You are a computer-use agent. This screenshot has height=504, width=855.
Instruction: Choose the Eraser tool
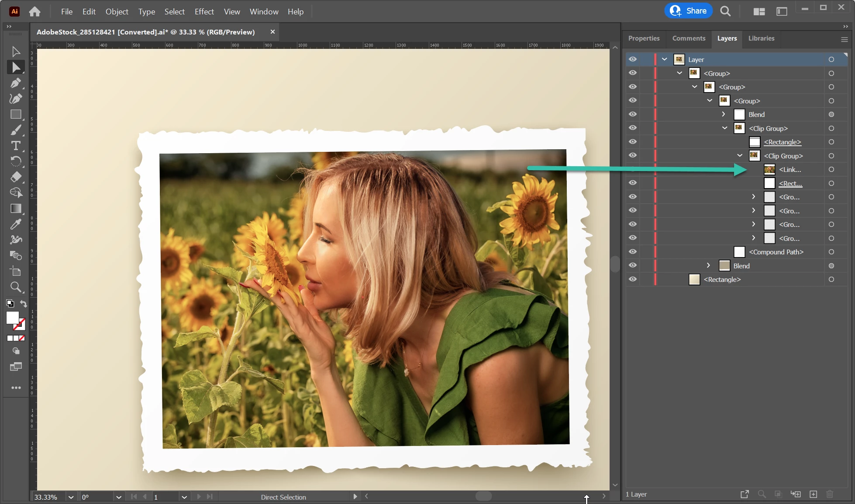[x=16, y=177]
